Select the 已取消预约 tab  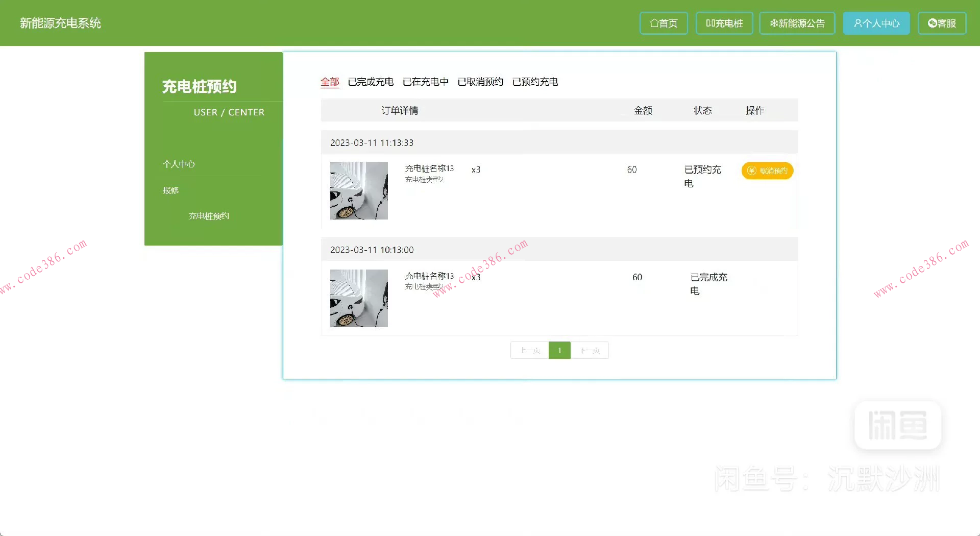[x=480, y=82]
